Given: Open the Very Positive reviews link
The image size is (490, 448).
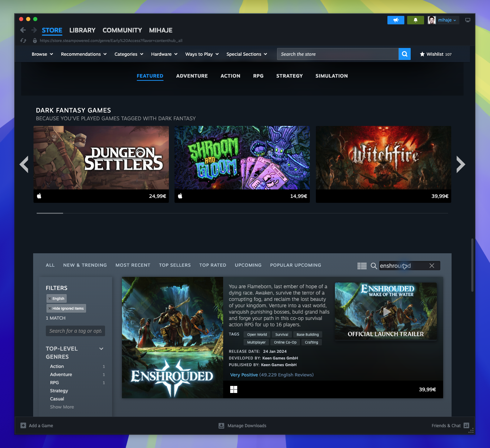Looking at the screenshot, I should coord(244,375).
